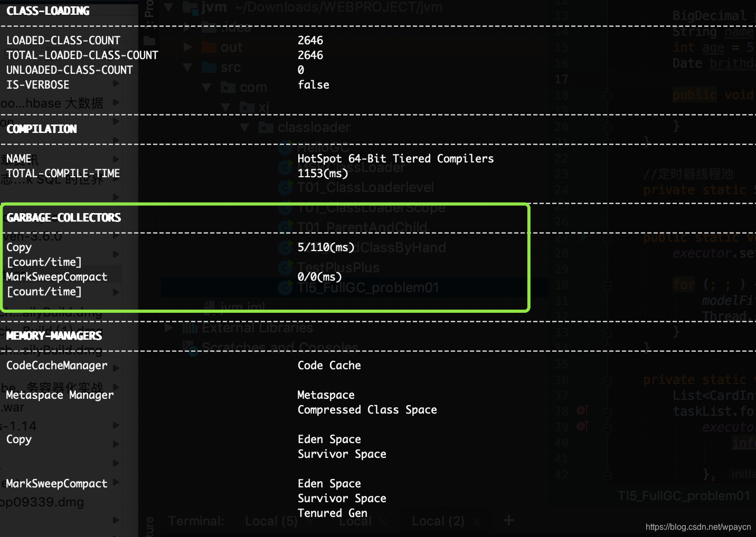Click the UNLOADED-CLASS-COUNT label
Image resolution: width=756 pixels, height=537 pixels.
[70, 70]
